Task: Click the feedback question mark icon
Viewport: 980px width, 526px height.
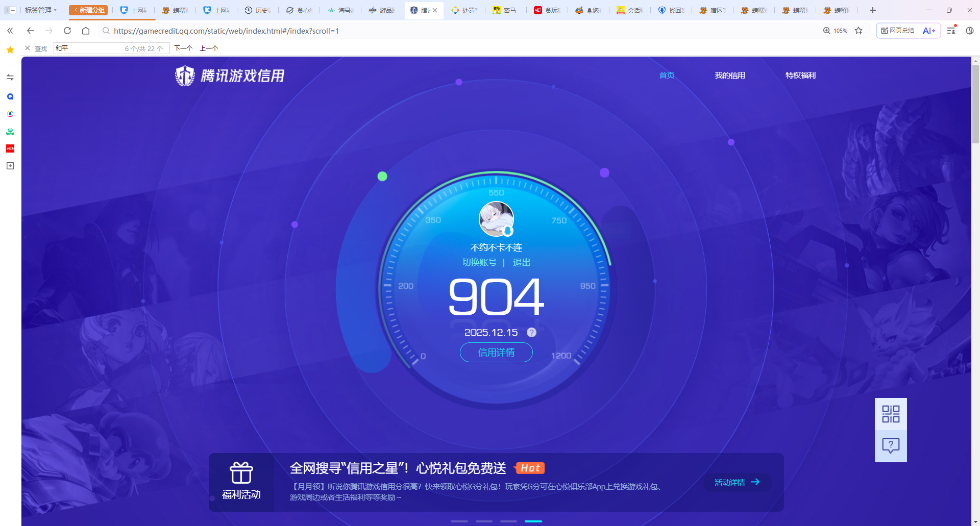Action: (x=891, y=446)
